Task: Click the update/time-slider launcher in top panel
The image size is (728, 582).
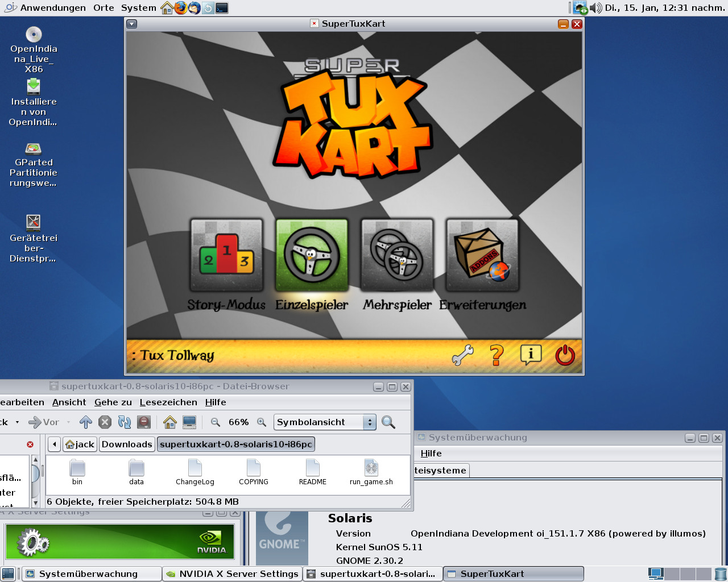Action: click(208, 8)
